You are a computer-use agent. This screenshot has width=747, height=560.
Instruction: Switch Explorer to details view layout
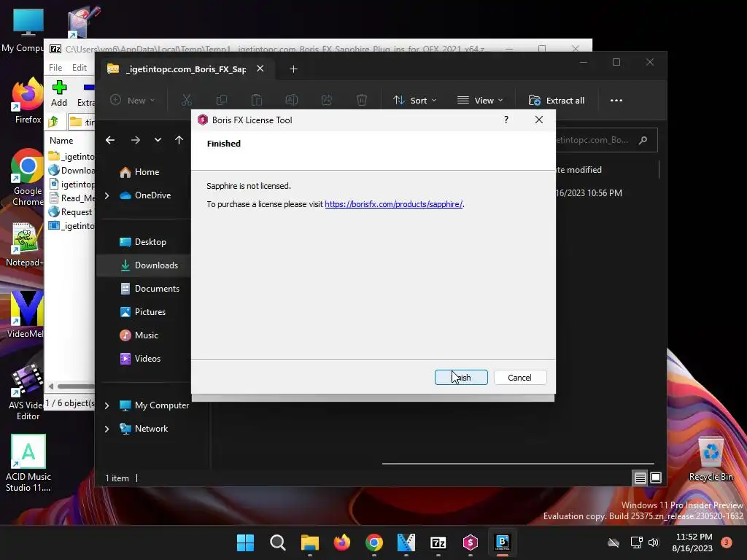(640, 478)
